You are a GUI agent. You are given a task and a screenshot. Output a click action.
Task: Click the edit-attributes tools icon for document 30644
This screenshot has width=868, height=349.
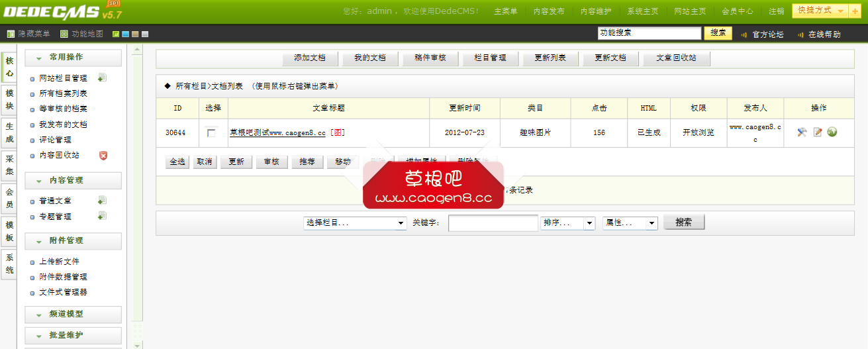coord(802,132)
